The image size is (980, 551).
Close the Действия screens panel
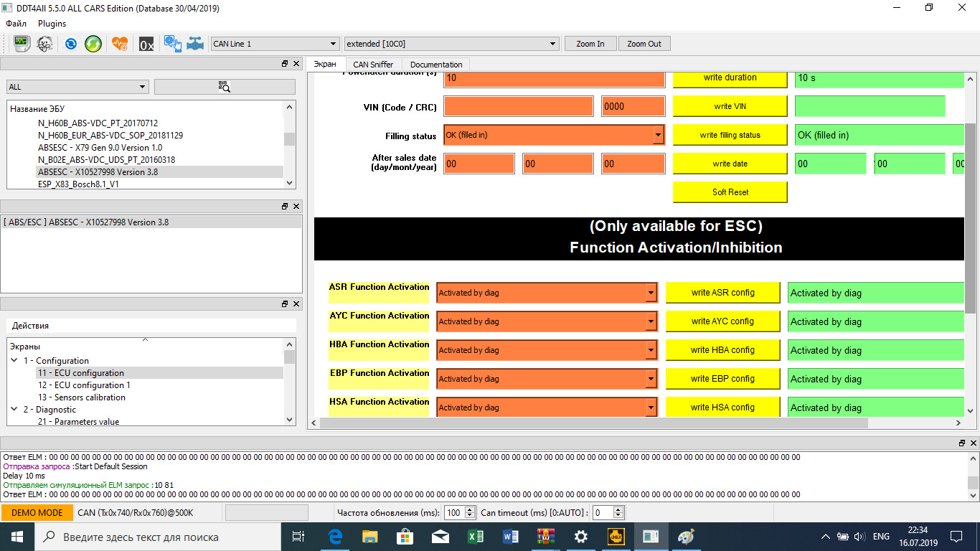pos(296,303)
